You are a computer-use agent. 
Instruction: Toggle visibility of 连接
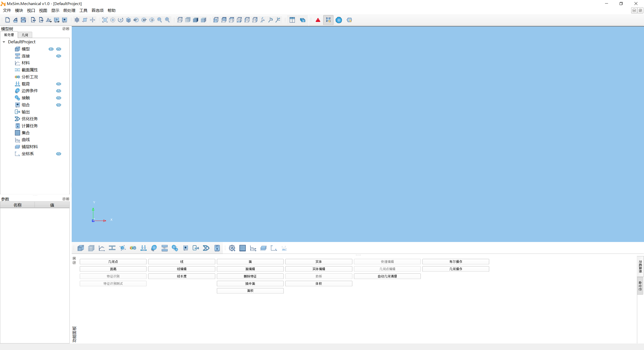[x=59, y=56]
